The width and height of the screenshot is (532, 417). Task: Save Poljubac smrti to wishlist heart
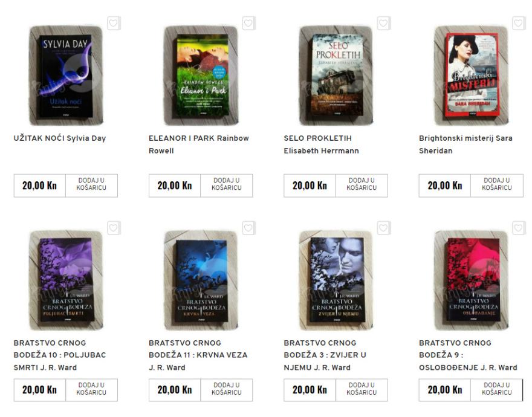pos(114,228)
